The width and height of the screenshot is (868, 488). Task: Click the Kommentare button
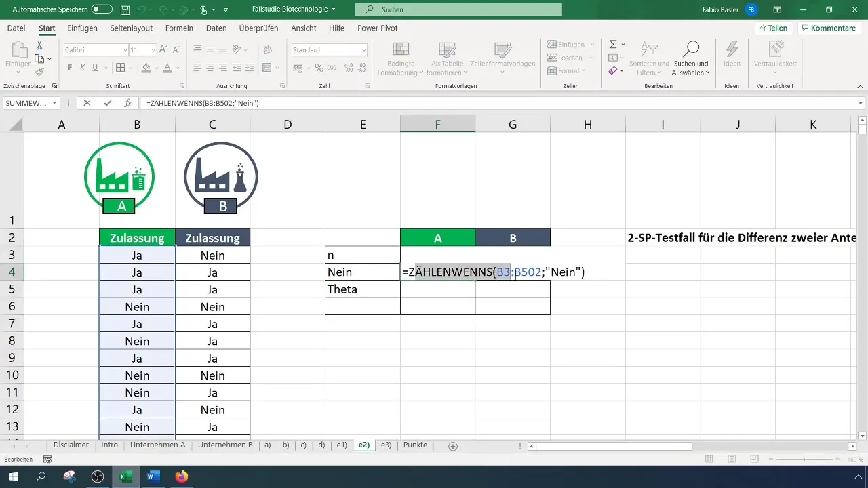[828, 28]
